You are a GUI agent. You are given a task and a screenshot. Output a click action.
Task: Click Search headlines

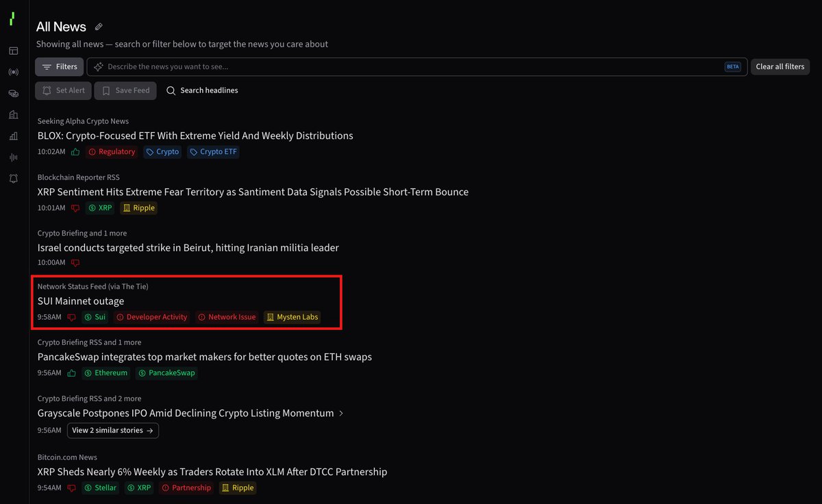click(209, 90)
